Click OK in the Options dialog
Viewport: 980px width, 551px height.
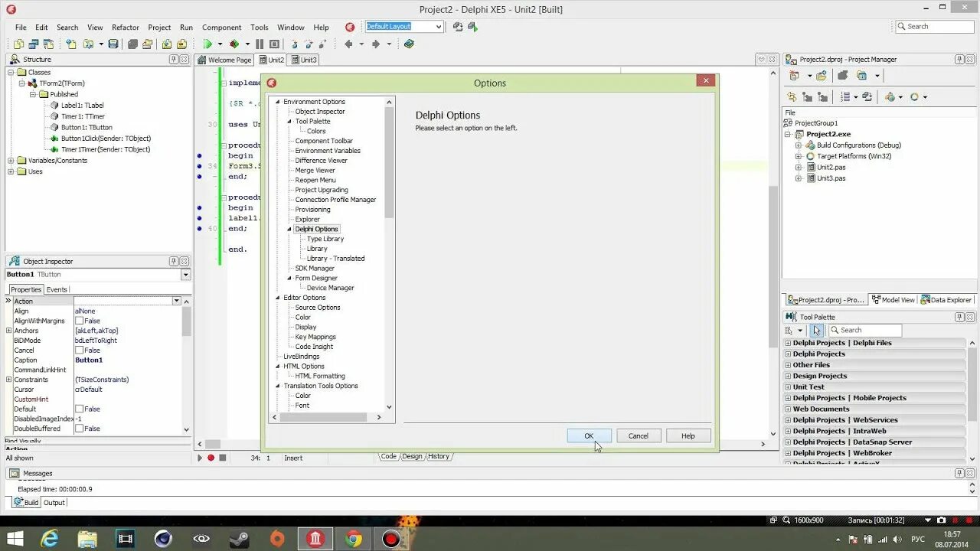point(589,436)
